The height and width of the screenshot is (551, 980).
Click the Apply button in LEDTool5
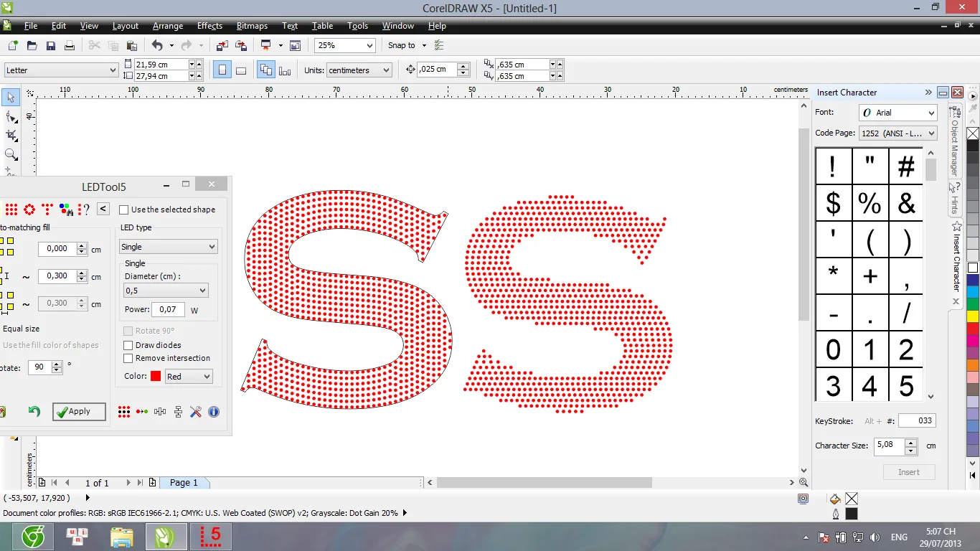pos(79,411)
